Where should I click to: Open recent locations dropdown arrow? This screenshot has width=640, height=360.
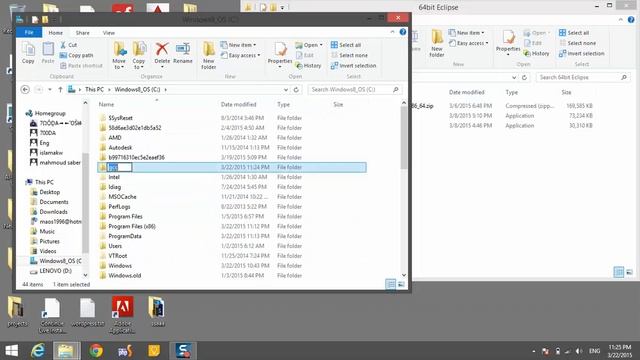[50, 89]
